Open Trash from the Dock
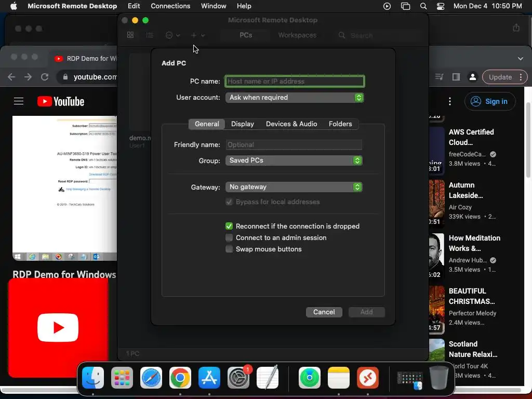Viewport: 532px width, 399px height. coord(439,378)
